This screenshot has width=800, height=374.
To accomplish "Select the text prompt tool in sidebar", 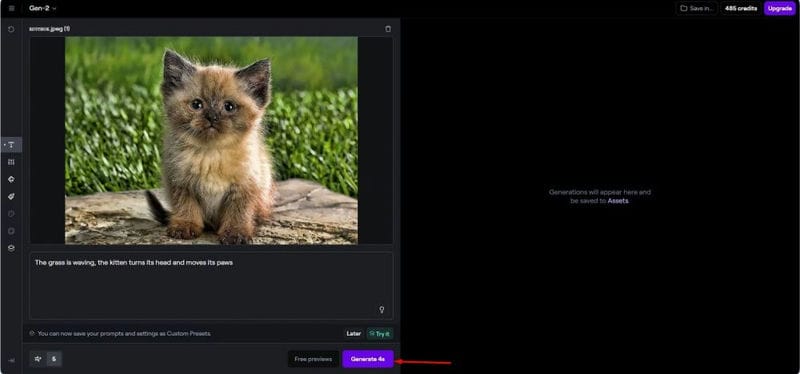I will click(11, 145).
